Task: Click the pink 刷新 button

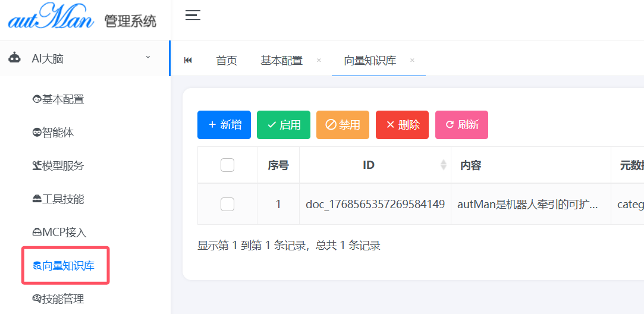Action: tap(461, 124)
